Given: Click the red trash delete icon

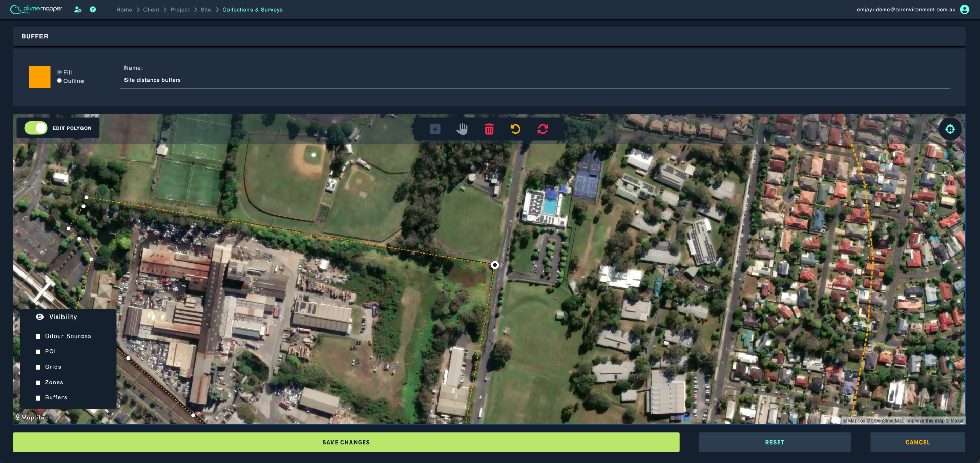Looking at the screenshot, I should [489, 129].
